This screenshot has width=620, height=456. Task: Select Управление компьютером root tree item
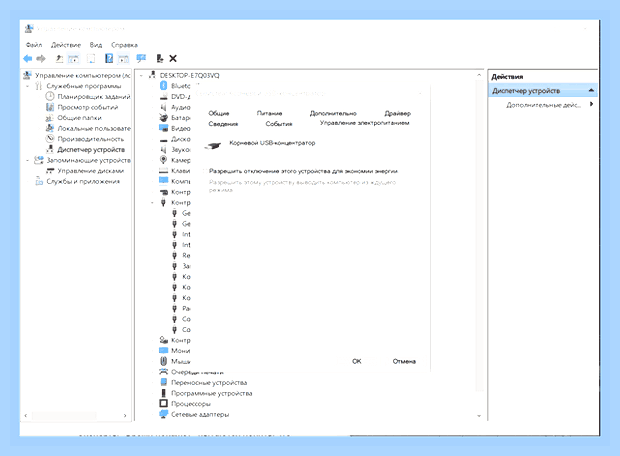82,75
